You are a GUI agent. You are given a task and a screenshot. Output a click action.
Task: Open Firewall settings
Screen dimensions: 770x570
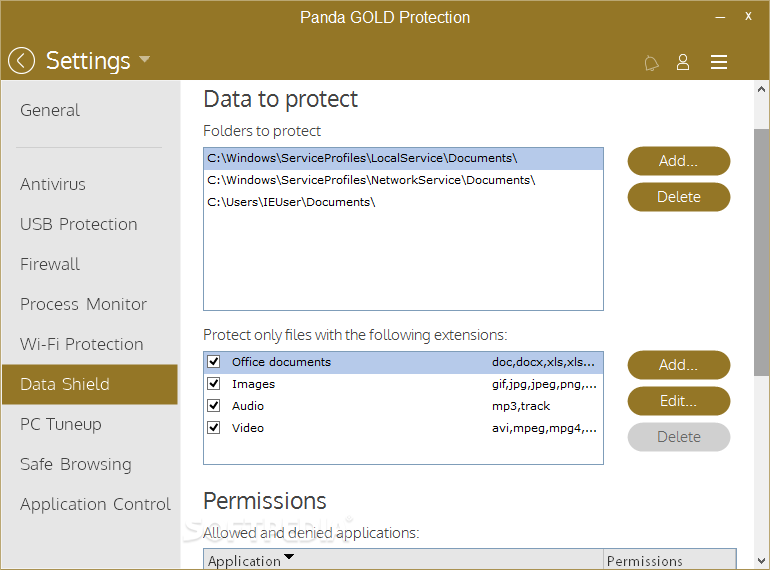(50, 264)
